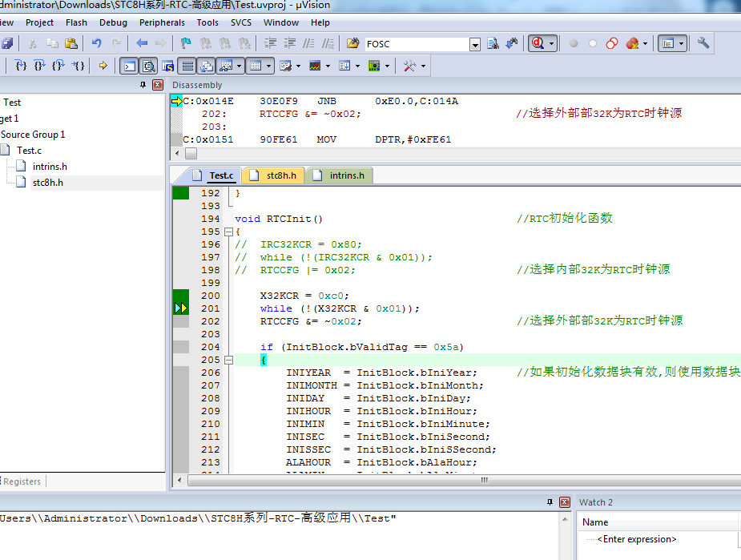Toggle the Registers Window button
This screenshot has height=560, width=741.
click(x=187, y=66)
